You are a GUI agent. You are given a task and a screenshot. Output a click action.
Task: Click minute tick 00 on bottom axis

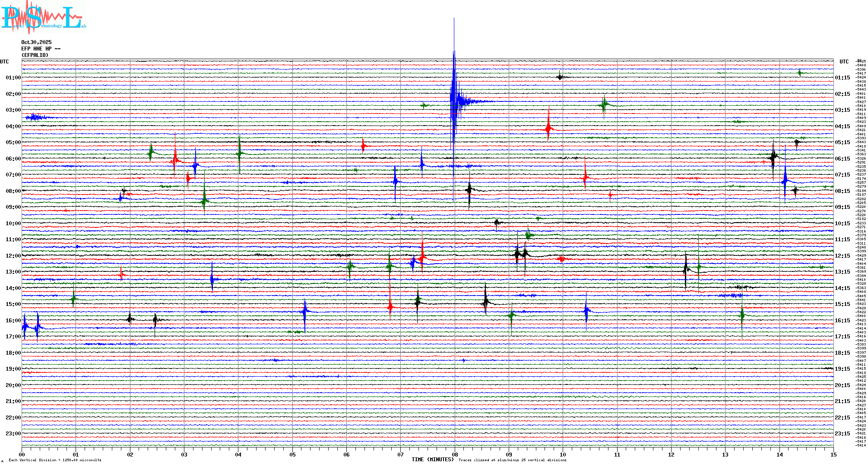[22, 454]
